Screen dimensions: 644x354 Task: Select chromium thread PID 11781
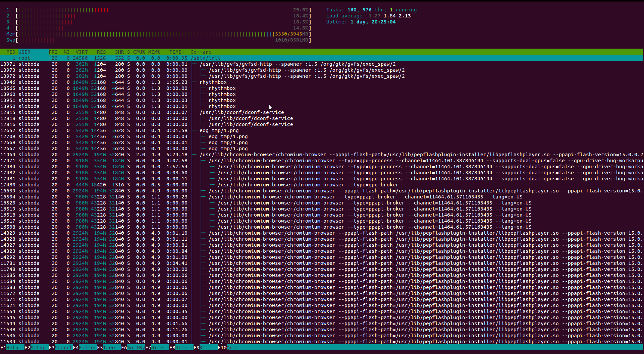(322, 263)
